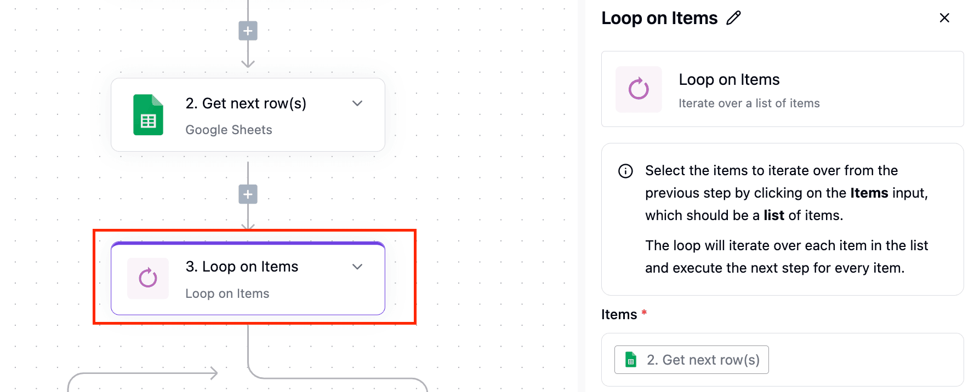Screen dimensions: 980x392
Task: Click the Sheets icon inside the Items token
Action: (x=631, y=360)
